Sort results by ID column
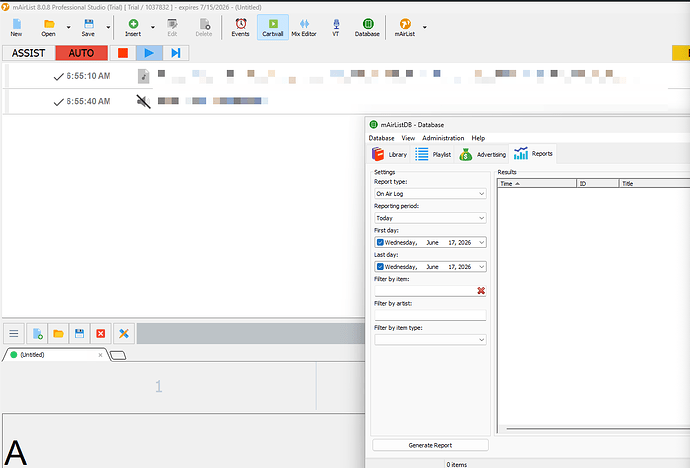Viewport: 690px width, 468px height. coord(598,183)
